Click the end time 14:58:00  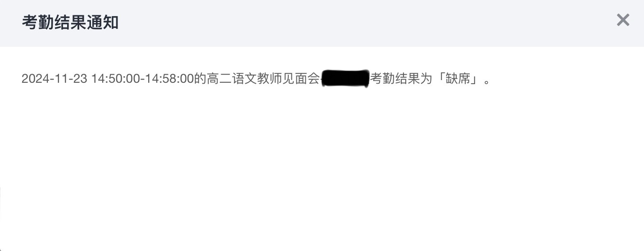coord(169,79)
